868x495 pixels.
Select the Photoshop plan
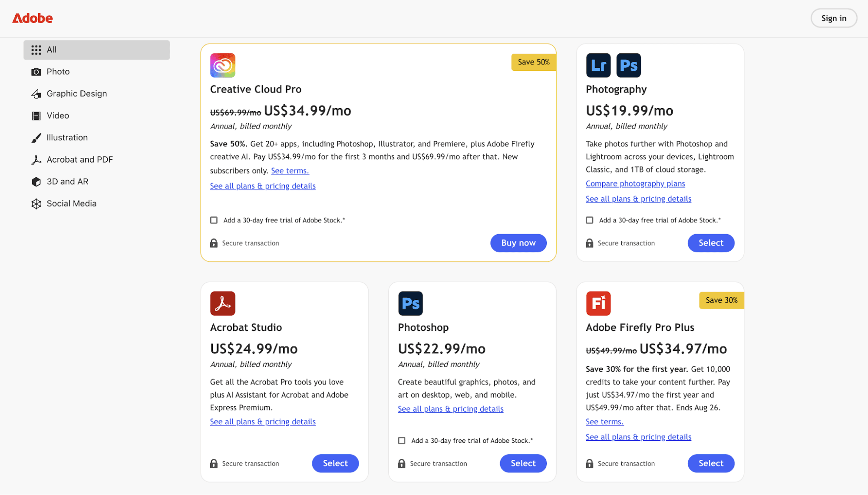523,463
